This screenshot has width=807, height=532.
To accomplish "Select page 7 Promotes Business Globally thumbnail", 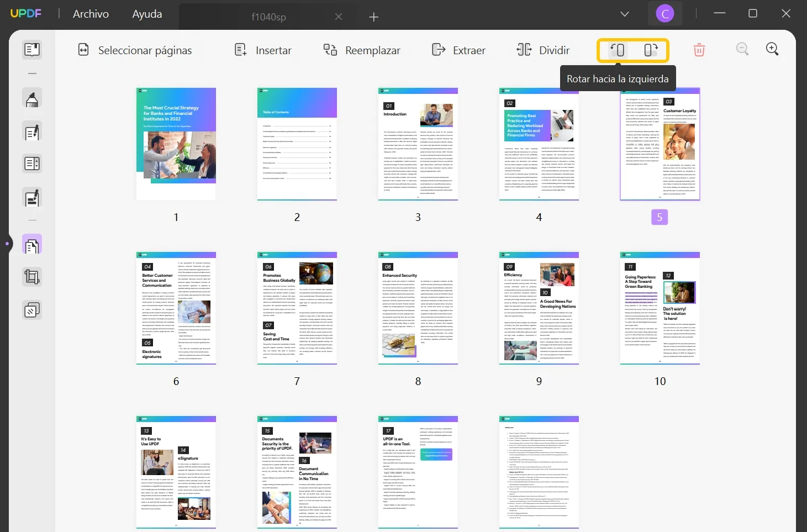I will tap(297, 308).
